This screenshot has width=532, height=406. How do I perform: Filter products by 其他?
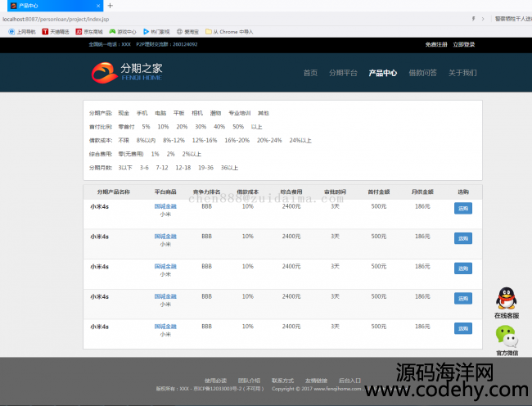264,113
